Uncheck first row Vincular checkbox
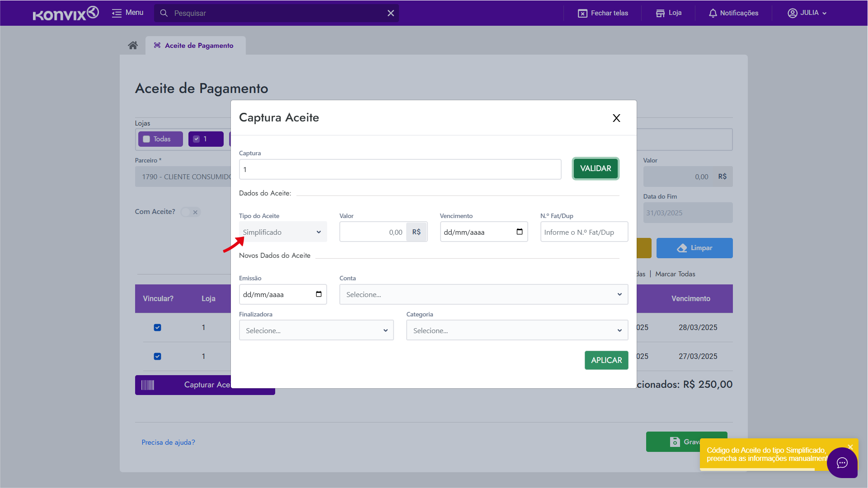Screen dimensions: 868x488 (157, 327)
